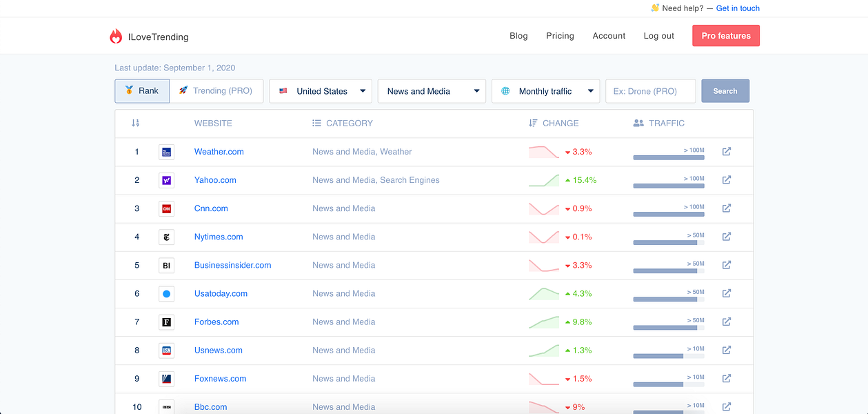Image resolution: width=868 pixels, height=414 pixels.
Task: Open the Monthly traffic dropdown
Action: pos(545,91)
